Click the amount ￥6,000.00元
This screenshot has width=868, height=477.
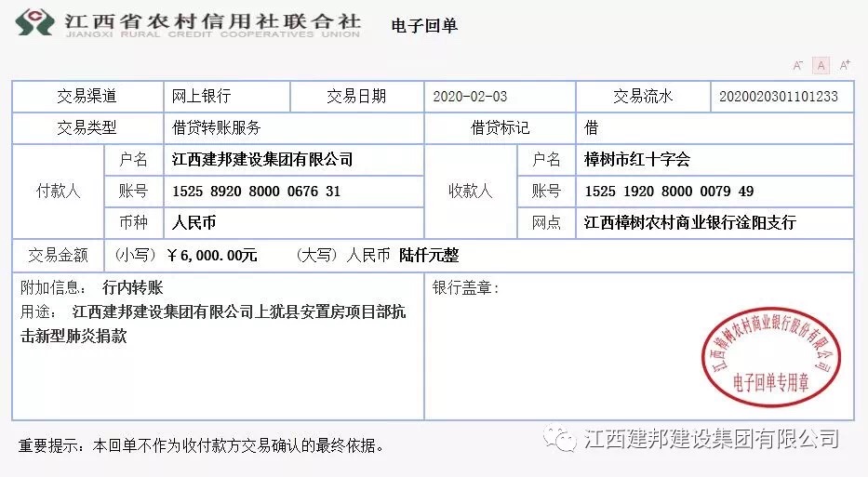pyautogui.click(x=212, y=255)
